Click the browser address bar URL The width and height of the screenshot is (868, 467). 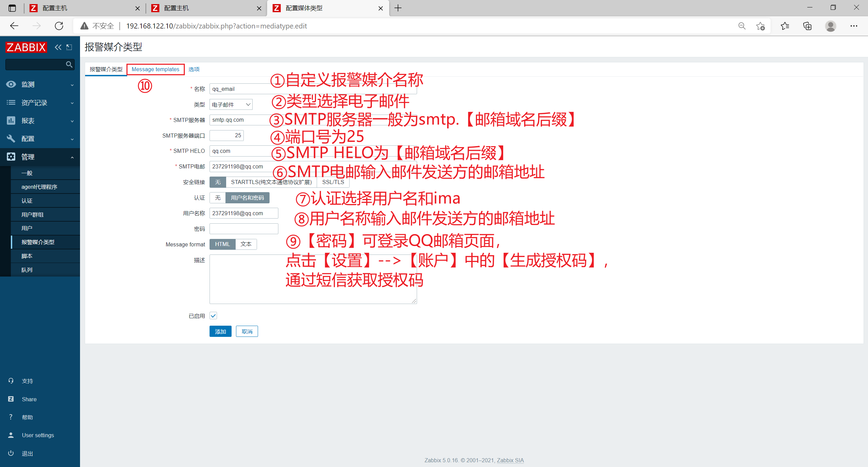tap(216, 26)
